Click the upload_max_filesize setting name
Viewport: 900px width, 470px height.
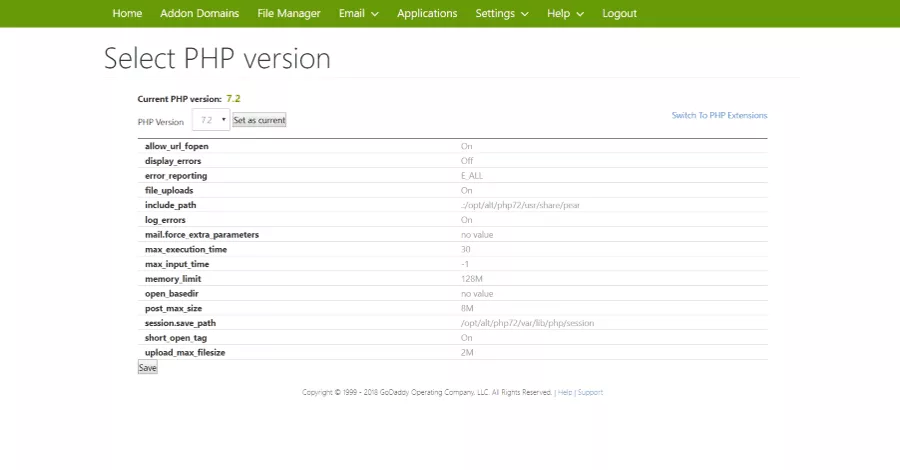click(185, 352)
